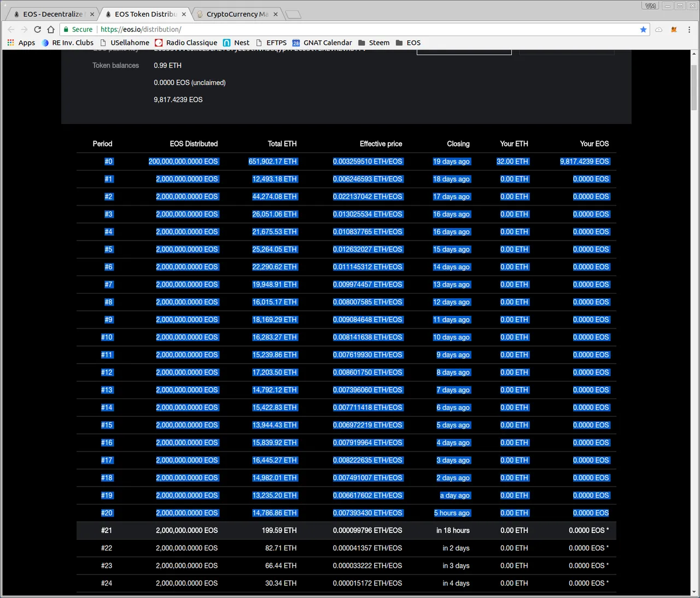The image size is (700, 598).
Task: Open the MetaMask fox extension icon
Action: pyautogui.click(x=674, y=30)
